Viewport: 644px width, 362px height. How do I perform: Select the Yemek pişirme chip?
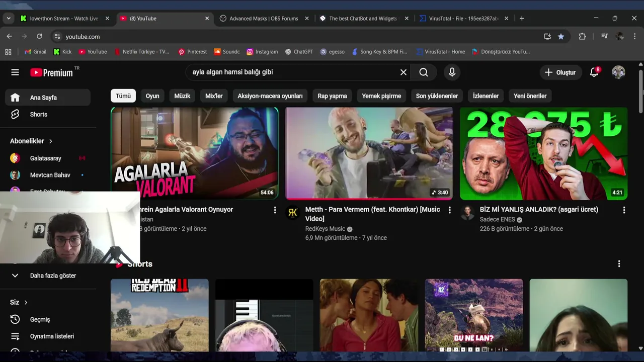tap(381, 96)
